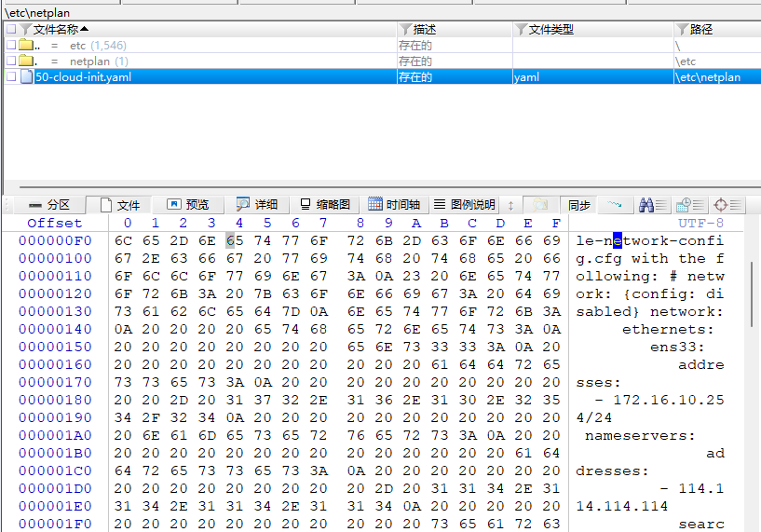Click the crosshair position manager icon
Screen dimensions: 761x532
[727, 205]
